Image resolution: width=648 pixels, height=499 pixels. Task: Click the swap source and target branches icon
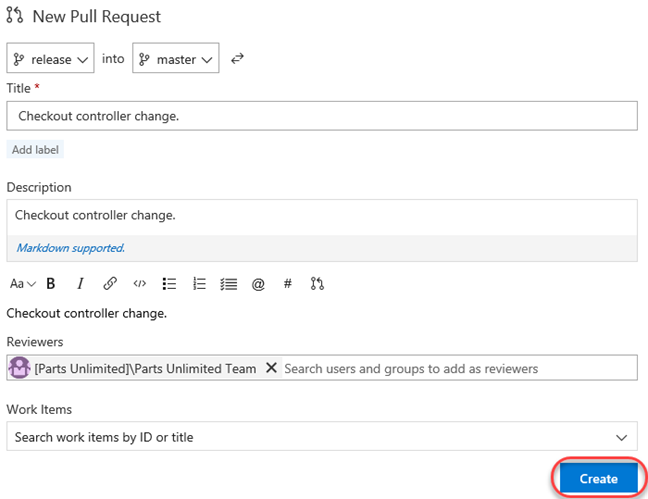coord(237,59)
